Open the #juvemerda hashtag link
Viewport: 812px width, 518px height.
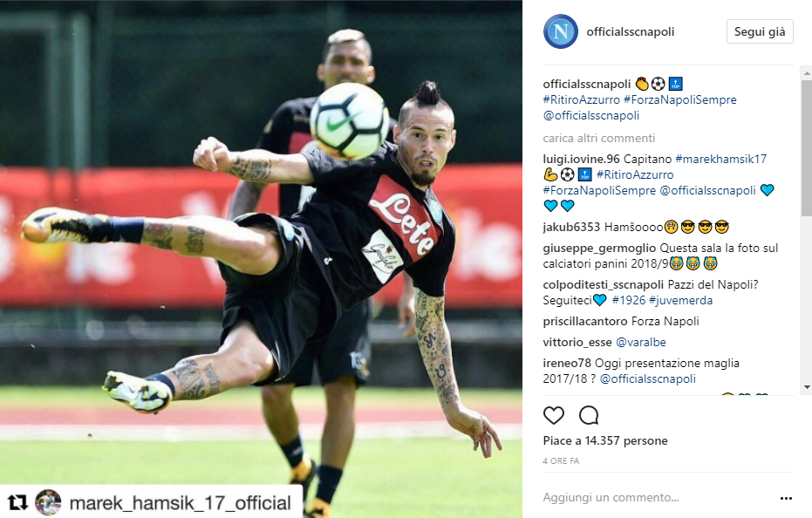coord(680,301)
